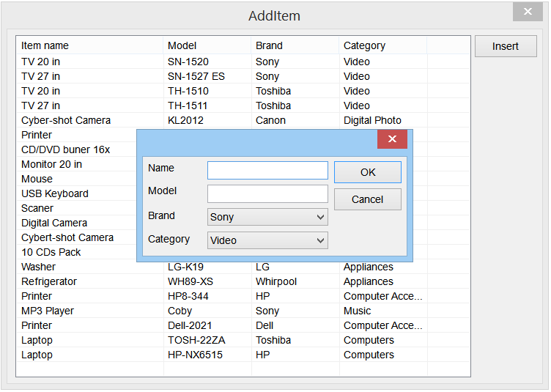Select the CD/DVD buner 16x row
The height and width of the screenshot is (392, 551).
pos(65,149)
